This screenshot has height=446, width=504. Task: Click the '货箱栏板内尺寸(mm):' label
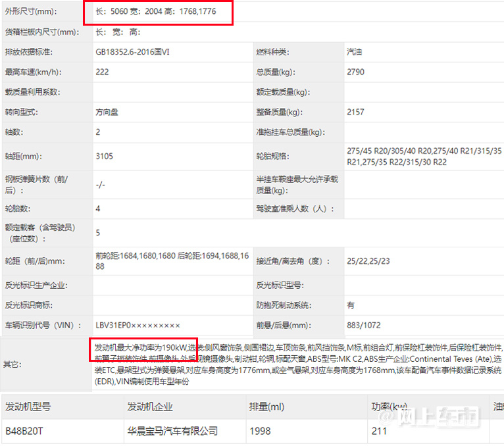click(42, 32)
